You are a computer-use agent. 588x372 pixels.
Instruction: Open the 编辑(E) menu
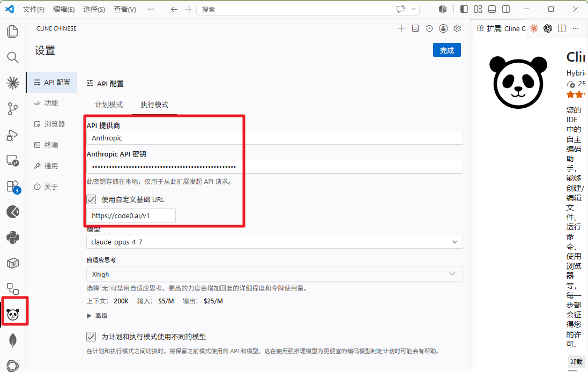pyautogui.click(x=64, y=9)
